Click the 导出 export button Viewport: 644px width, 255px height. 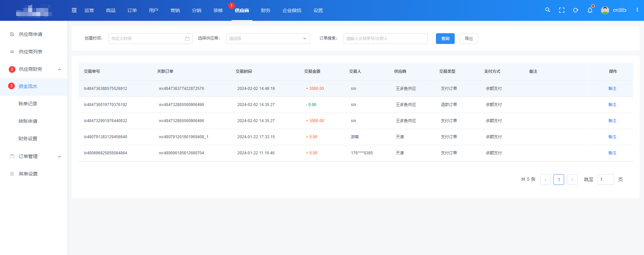[x=468, y=39]
